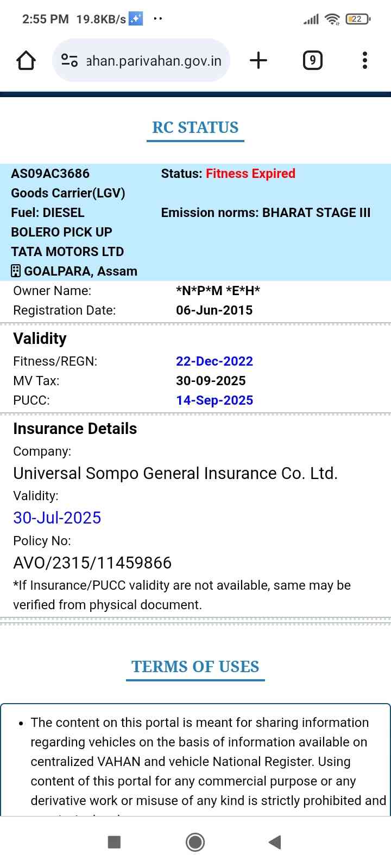Tap the address bar URL field
391x868 pixels.
coord(154,61)
